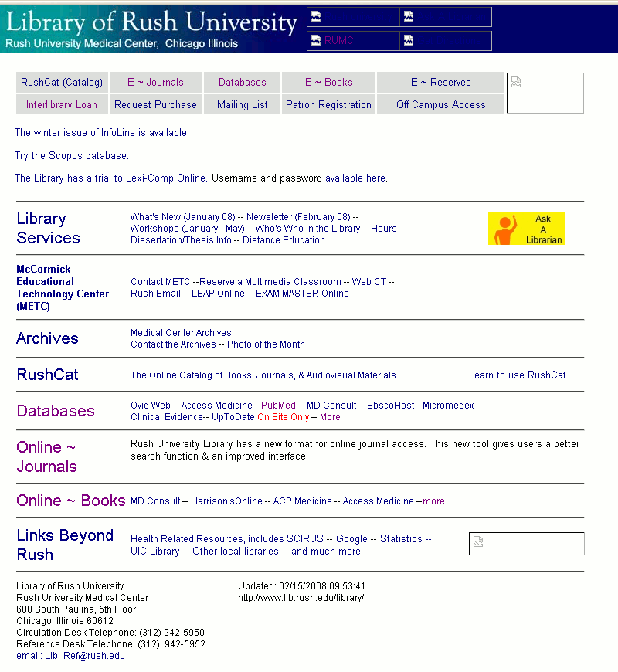Open Online Catalog of Books, Journals link
Image resolution: width=618 pixels, height=672 pixels.
(x=263, y=375)
